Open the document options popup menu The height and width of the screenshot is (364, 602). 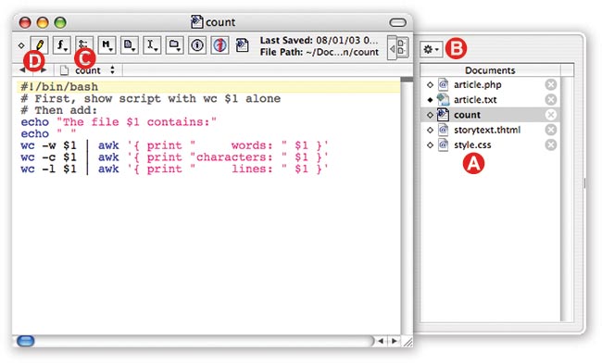click(x=130, y=45)
